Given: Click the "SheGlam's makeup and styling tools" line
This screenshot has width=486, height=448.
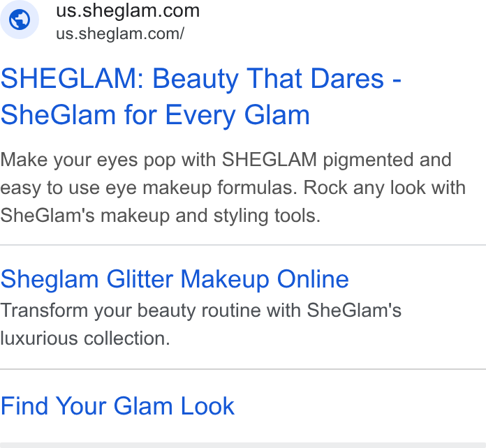Looking at the screenshot, I should click(160, 216).
